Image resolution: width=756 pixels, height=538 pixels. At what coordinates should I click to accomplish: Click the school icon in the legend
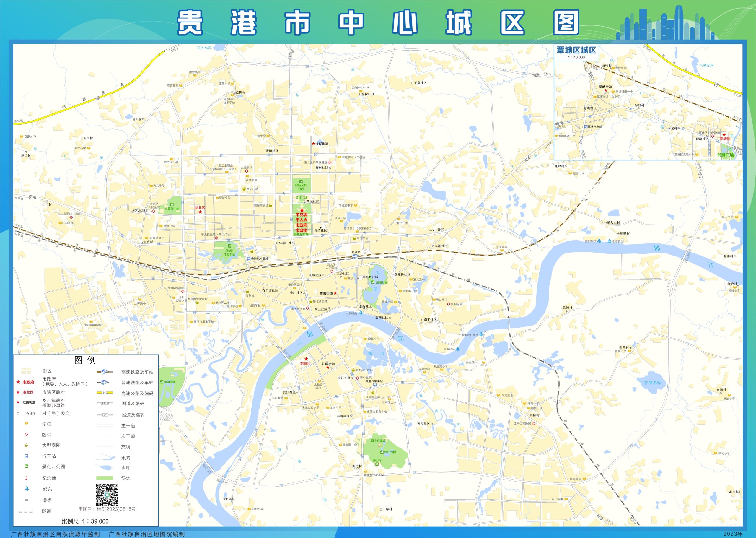point(26,424)
